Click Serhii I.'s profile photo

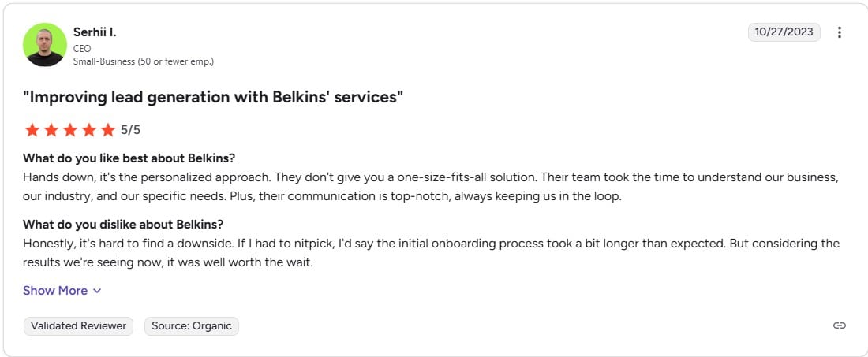click(44, 44)
